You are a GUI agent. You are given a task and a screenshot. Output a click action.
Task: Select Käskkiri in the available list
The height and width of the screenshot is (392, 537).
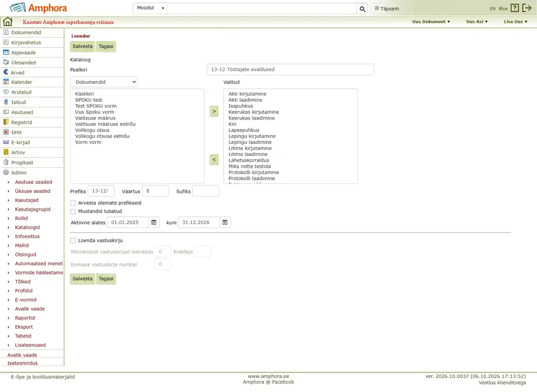coord(84,94)
